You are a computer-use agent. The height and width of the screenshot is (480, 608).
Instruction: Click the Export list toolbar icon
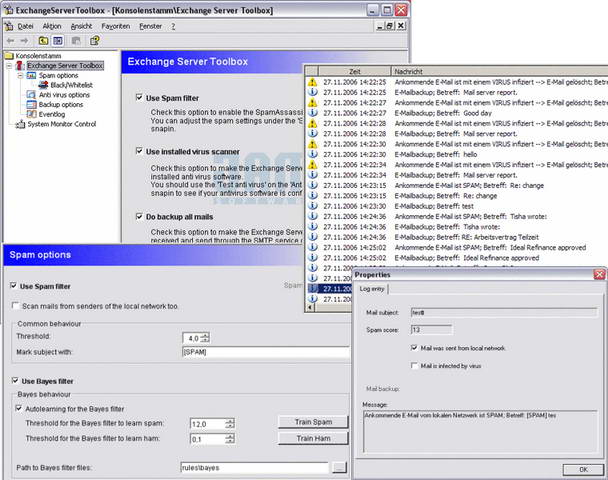(76, 41)
